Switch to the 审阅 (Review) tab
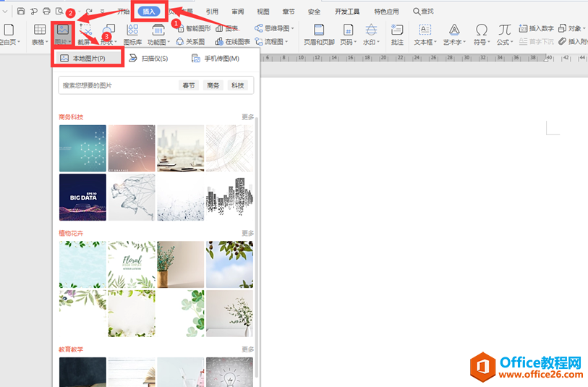588x387 pixels. [x=237, y=12]
